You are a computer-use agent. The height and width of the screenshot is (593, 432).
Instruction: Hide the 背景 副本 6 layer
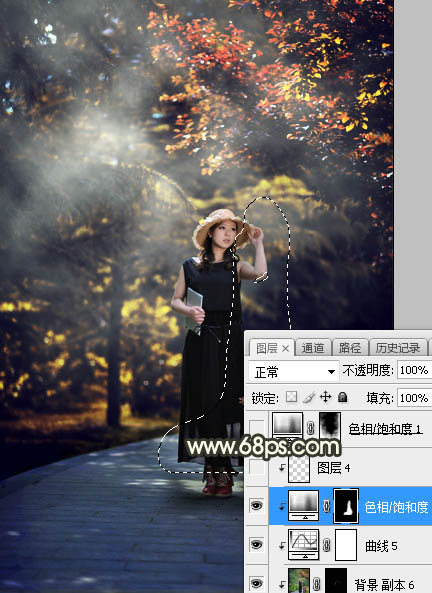(x=257, y=584)
